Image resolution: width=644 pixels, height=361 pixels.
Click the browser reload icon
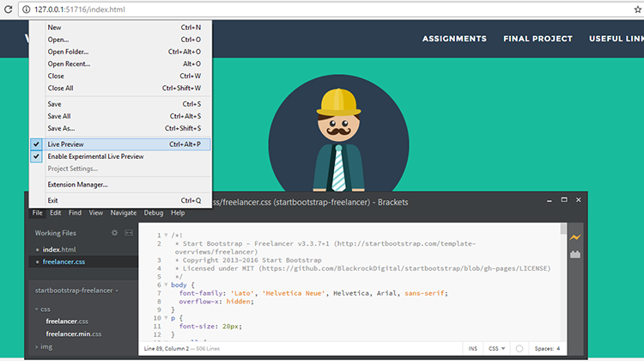pos(8,9)
